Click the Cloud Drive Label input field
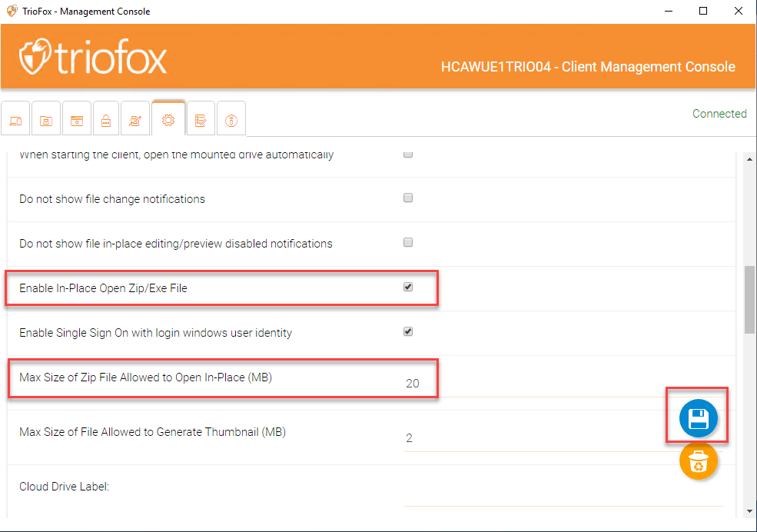Image resolution: width=757 pixels, height=532 pixels. point(563,493)
